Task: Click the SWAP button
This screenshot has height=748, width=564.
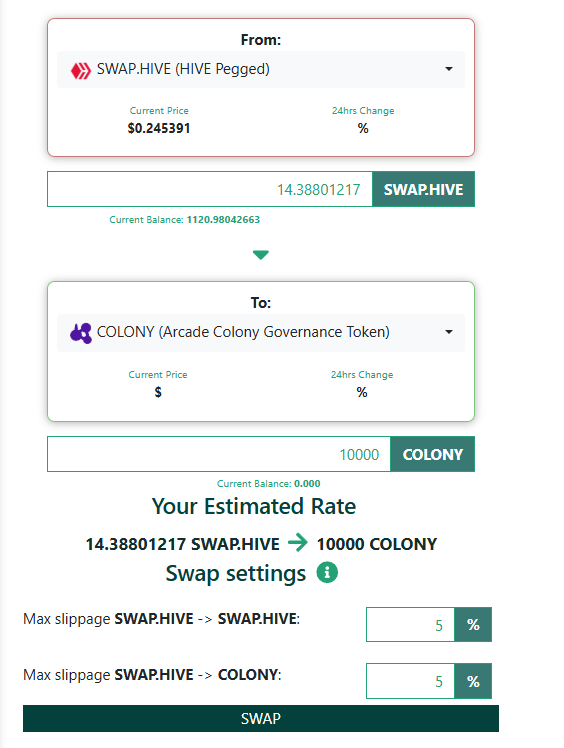Action: [261, 718]
